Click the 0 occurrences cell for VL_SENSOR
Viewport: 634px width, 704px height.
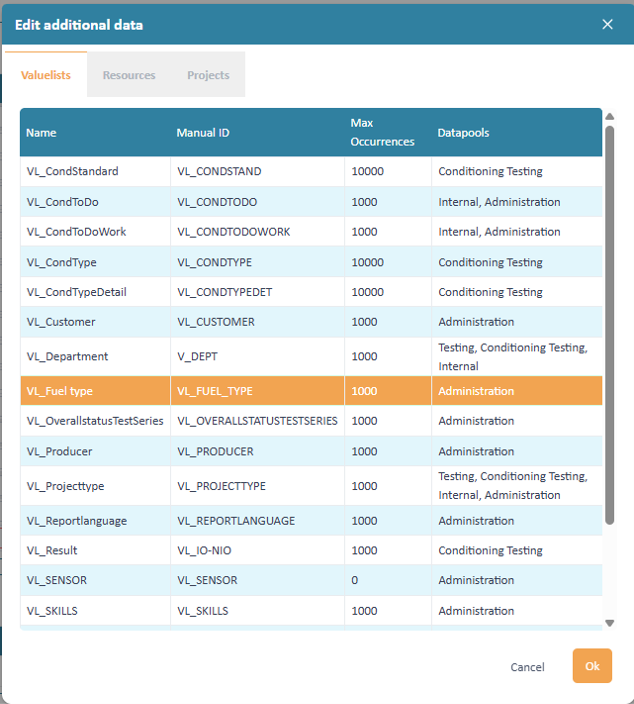point(388,580)
